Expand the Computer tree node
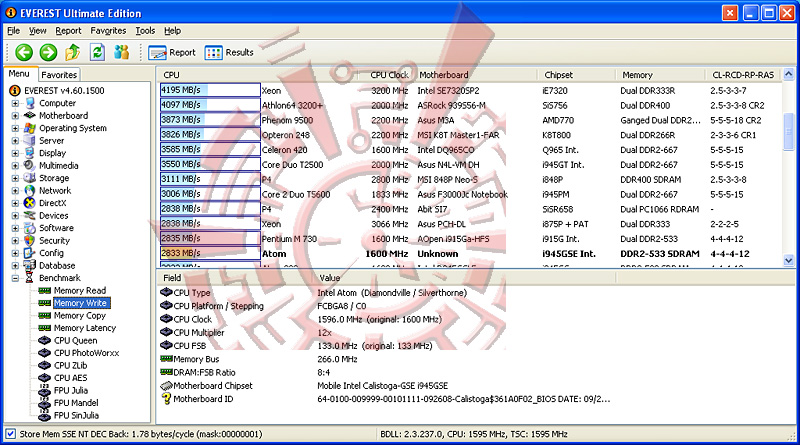The height and width of the screenshot is (445, 800). pyautogui.click(x=15, y=103)
